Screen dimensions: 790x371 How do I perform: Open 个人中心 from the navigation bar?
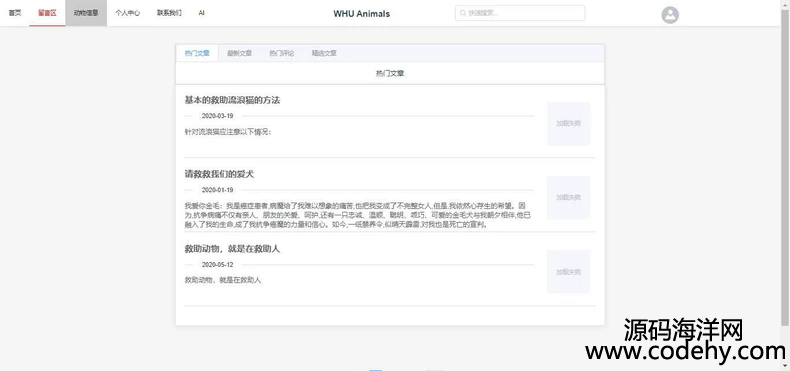[x=127, y=13]
